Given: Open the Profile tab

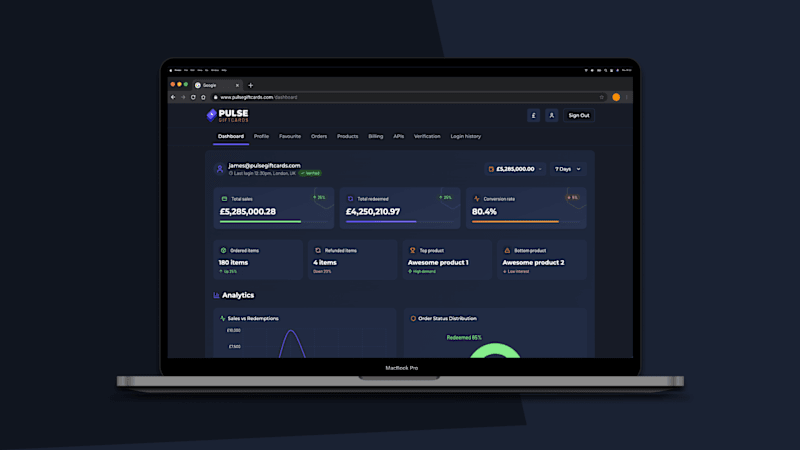Looking at the screenshot, I should point(261,136).
